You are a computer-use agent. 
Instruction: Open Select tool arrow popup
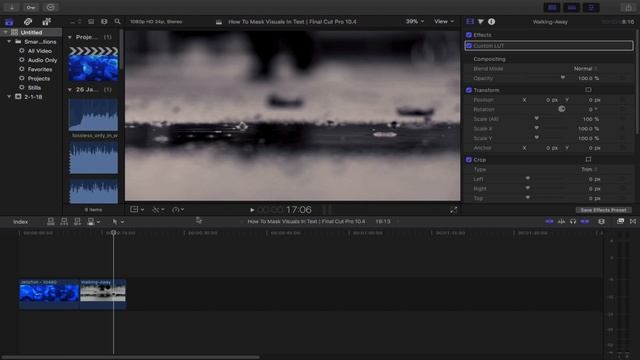click(118, 222)
